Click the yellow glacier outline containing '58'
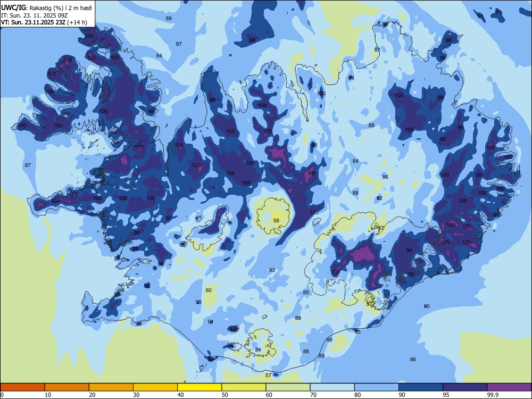This screenshot has width=532, height=399. tap(273, 216)
